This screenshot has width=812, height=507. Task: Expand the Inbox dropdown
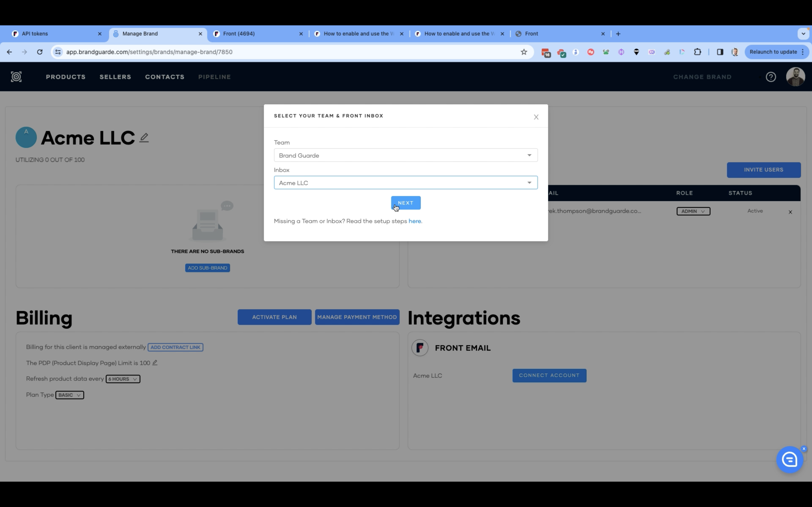pos(406,183)
